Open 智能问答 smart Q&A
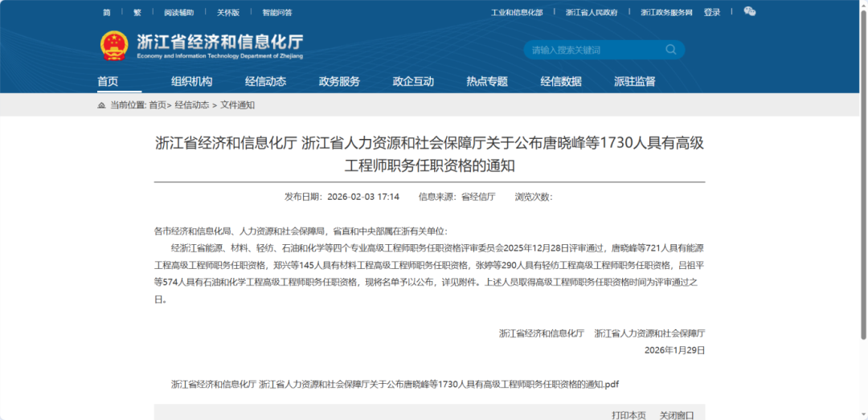 coord(277,13)
